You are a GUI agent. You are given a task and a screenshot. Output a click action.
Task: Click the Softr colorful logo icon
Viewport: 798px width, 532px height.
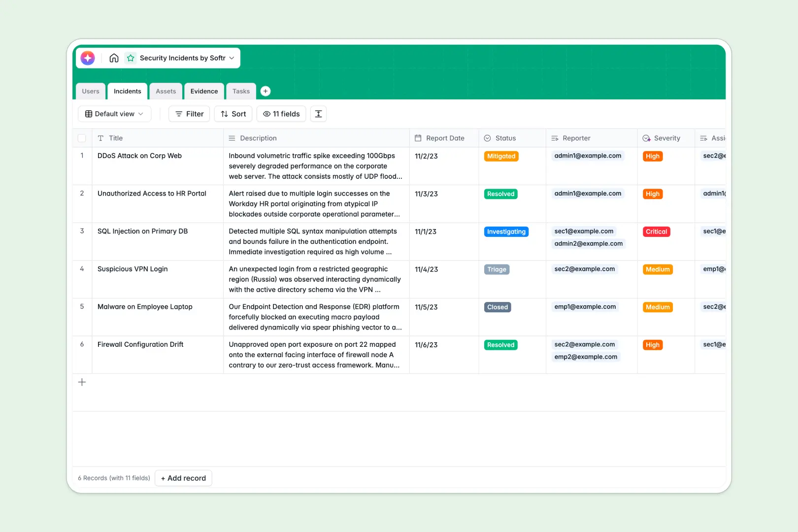click(x=88, y=58)
